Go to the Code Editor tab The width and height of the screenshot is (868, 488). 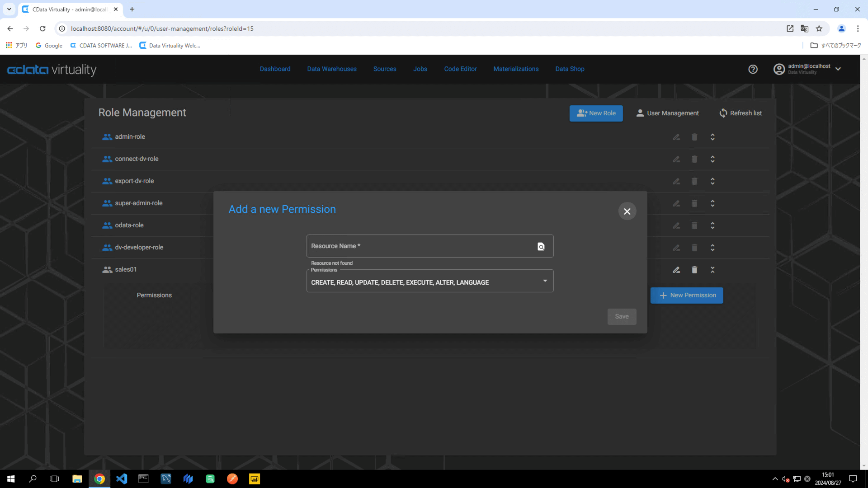coord(460,69)
